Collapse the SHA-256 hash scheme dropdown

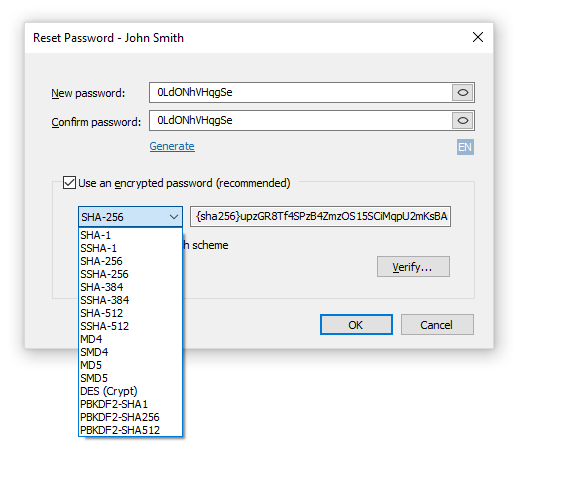(130, 217)
